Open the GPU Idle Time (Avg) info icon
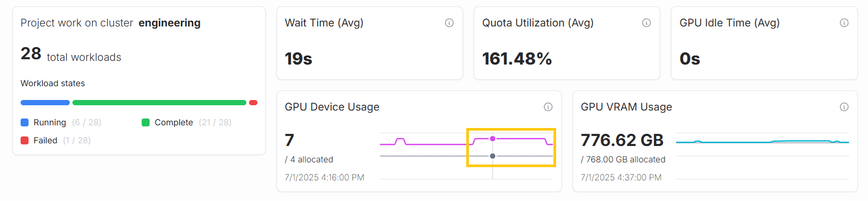 click(844, 23)
